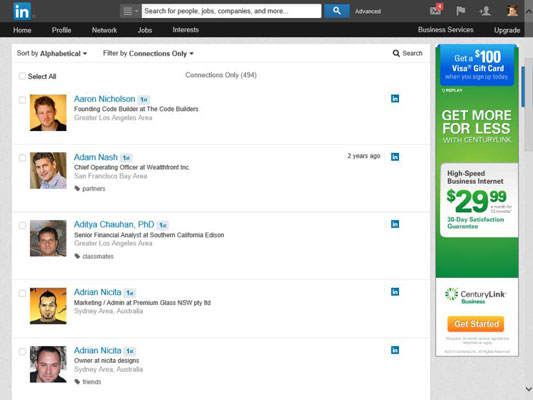Check the box for Adam Nash

pos(22,158)
